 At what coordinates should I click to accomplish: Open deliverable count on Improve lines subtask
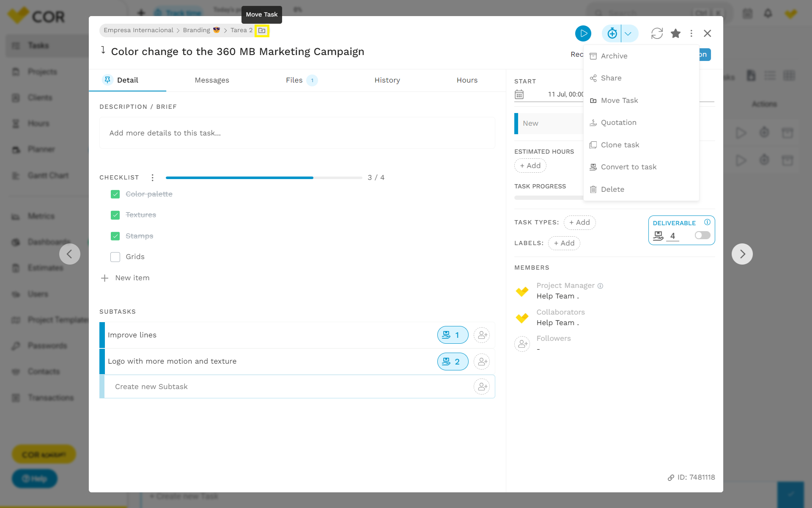click(453, 335)
